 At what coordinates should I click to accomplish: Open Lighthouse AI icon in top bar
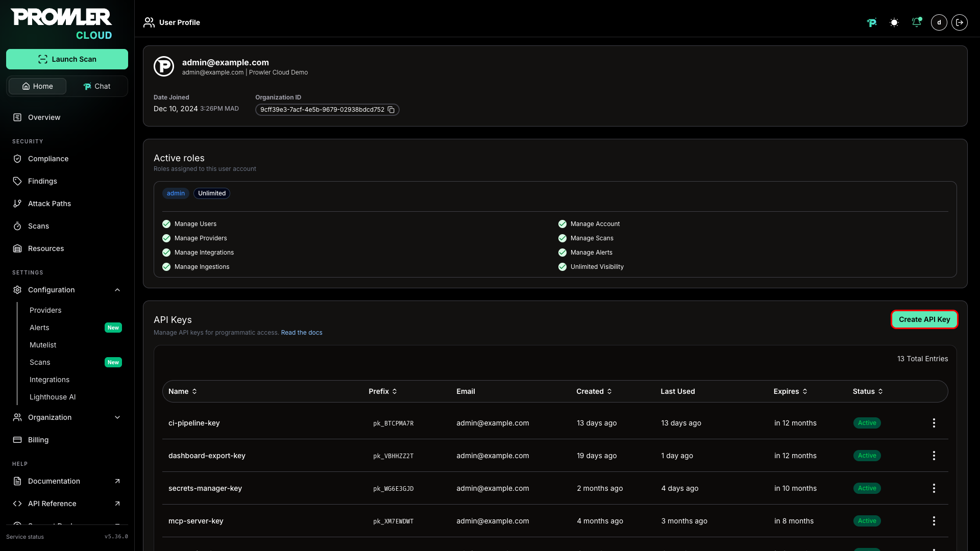click(x=872, y=22)
